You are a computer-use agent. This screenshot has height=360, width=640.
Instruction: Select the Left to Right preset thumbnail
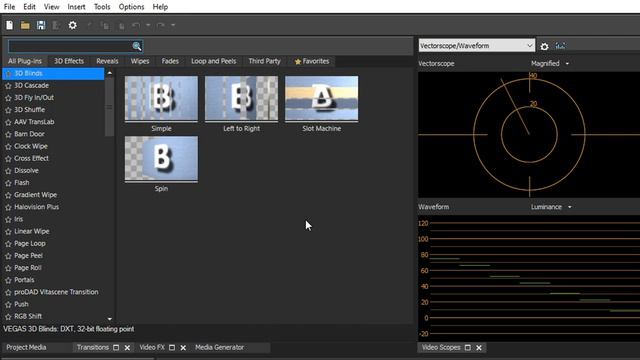click(x=241, y=98)
